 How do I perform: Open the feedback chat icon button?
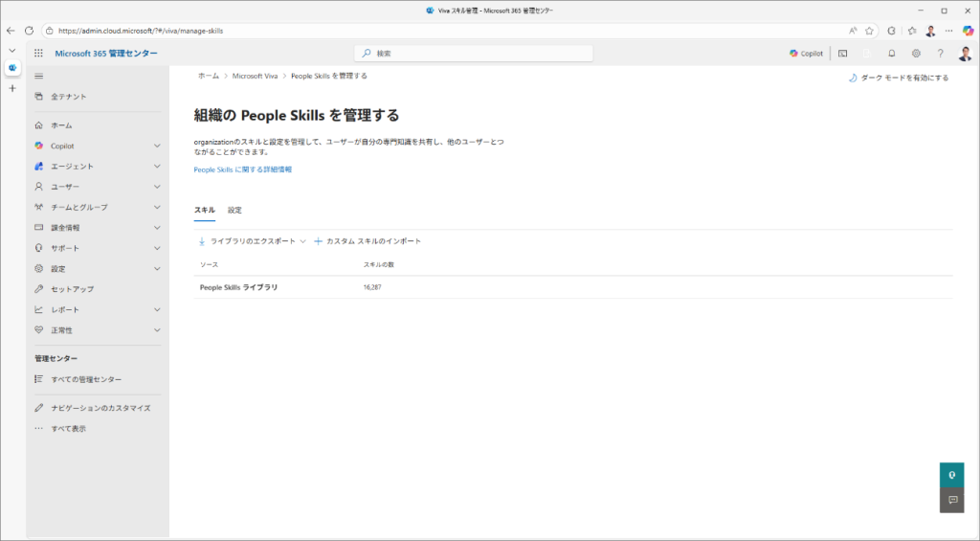pos(951,500)
